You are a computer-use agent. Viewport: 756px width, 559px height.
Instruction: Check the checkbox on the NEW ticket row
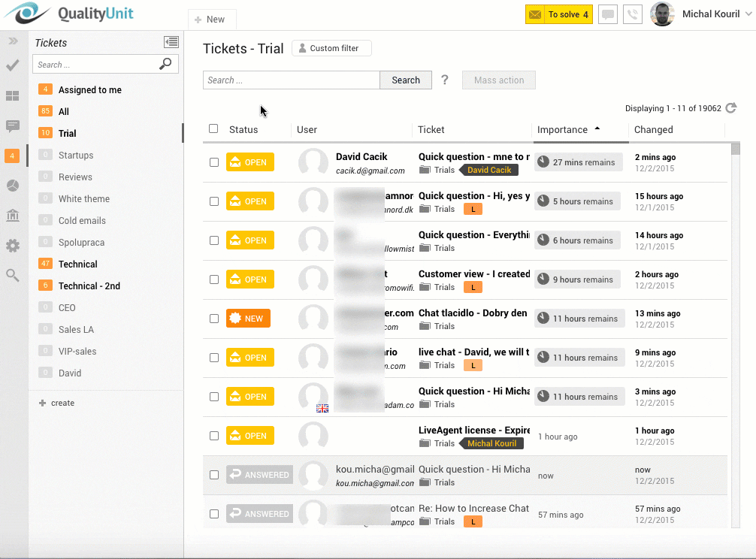215,318
